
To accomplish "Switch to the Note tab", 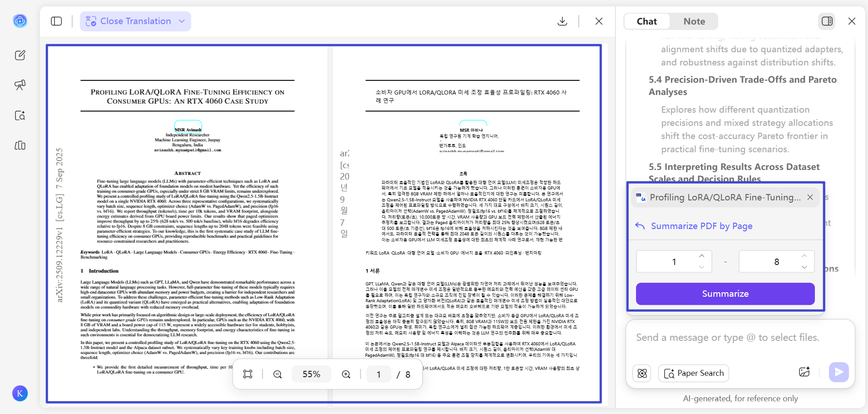I will pos(694,21).
